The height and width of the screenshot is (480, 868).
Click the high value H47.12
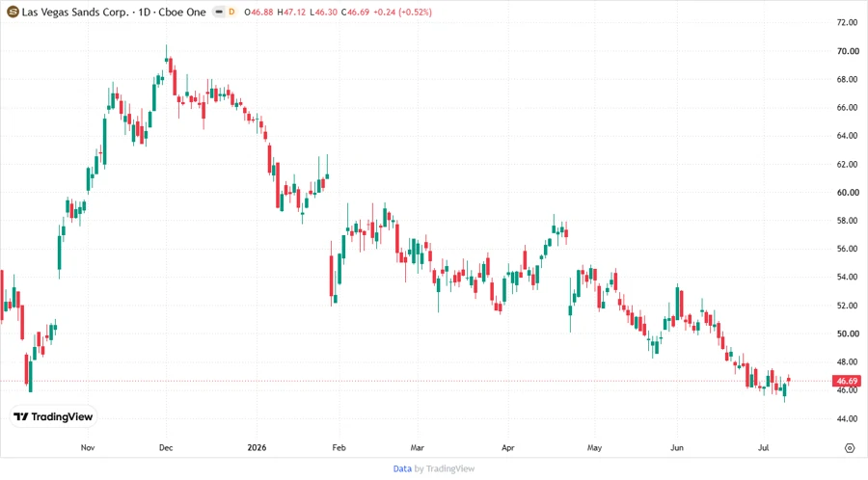tap(291, 12)
